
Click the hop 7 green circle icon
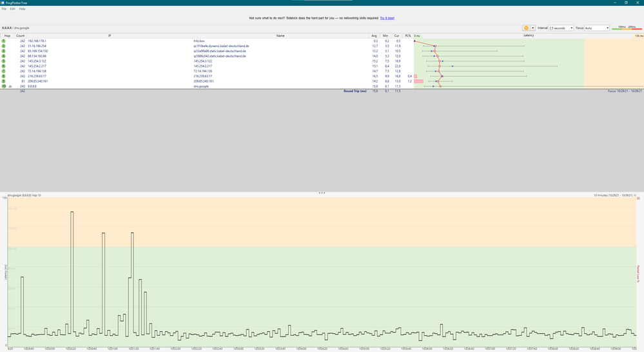(4, 71)
